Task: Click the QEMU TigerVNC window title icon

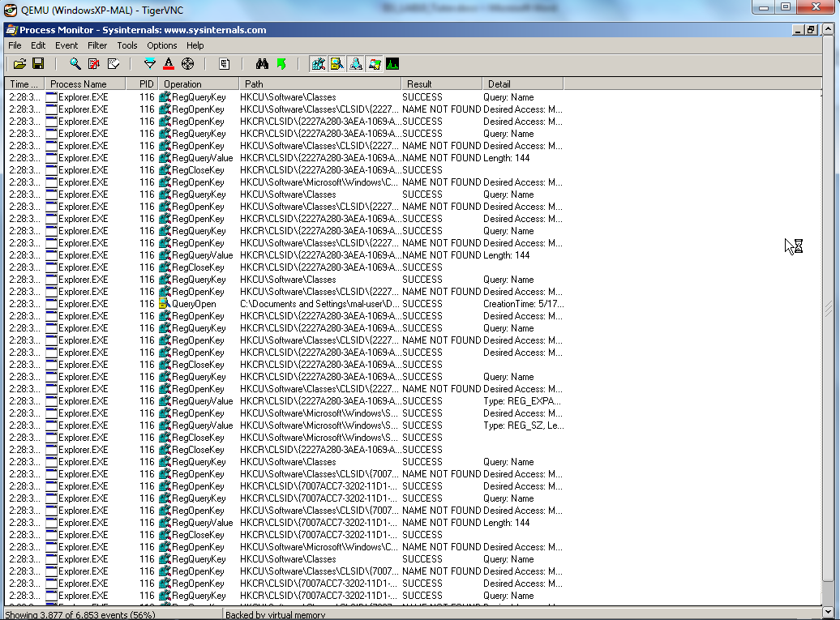Action: click(x=11, y=11)
